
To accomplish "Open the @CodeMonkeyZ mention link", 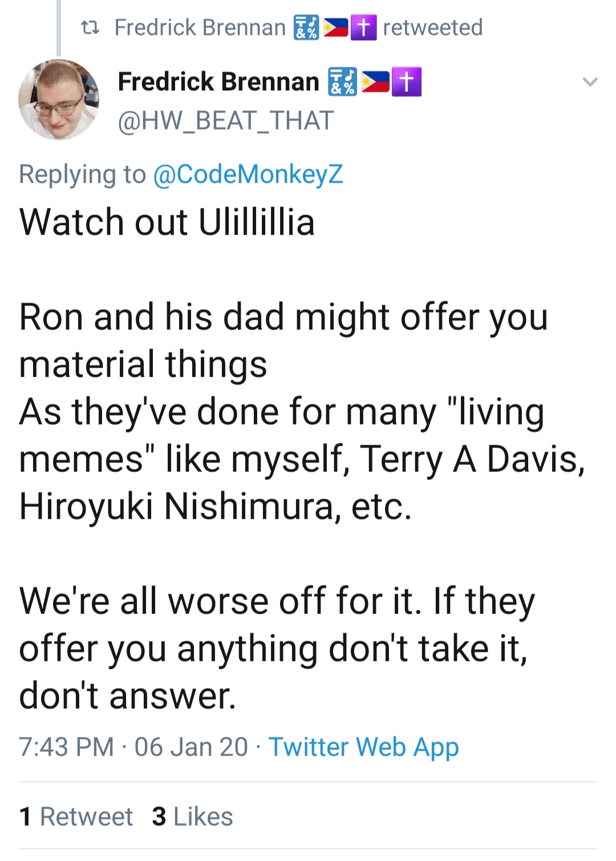I will pos(248,174).
